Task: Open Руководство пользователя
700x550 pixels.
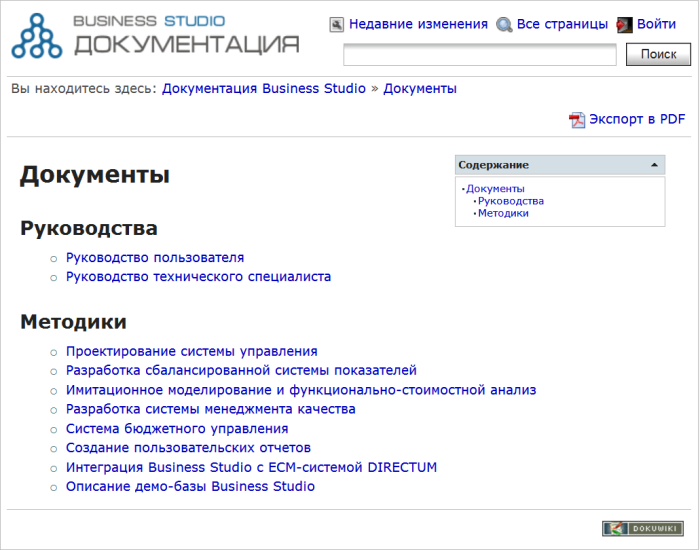Action: (x=155, y=257)
